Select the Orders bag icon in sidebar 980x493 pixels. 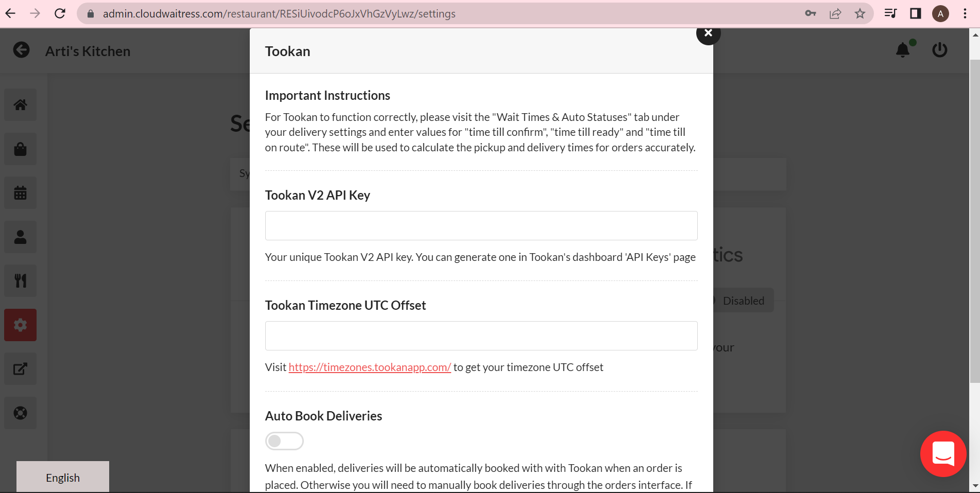pos(20,149)
